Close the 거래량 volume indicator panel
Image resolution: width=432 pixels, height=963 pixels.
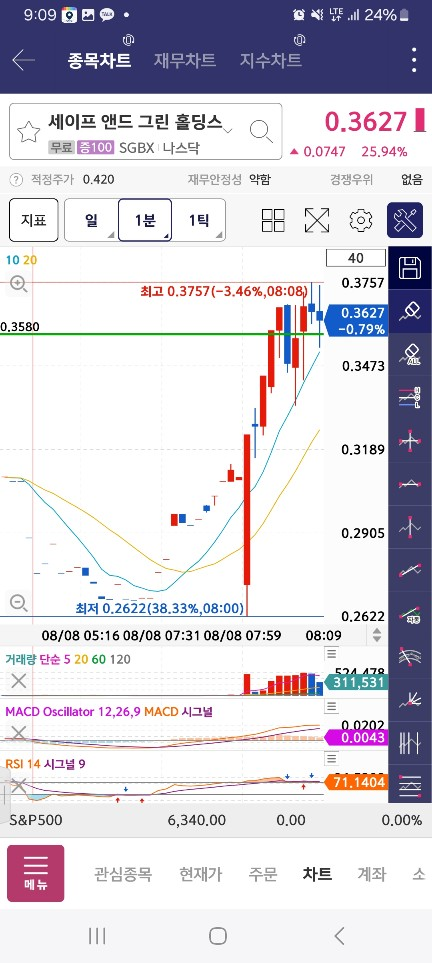(x=19, y=680)
